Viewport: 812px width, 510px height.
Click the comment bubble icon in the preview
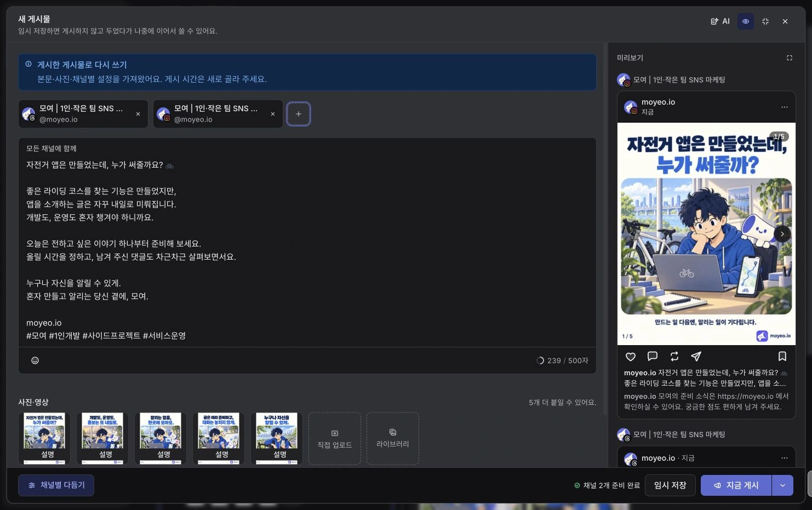tap(653, 357)
